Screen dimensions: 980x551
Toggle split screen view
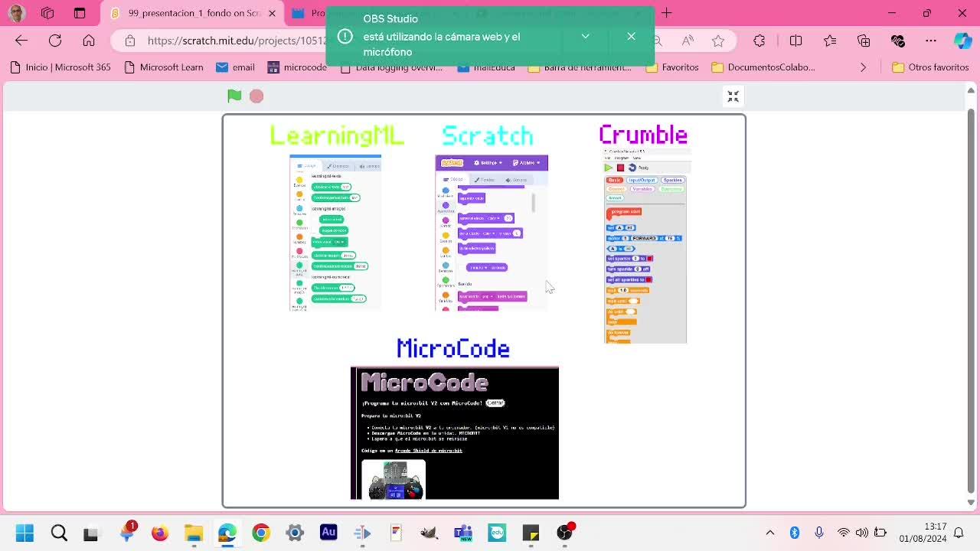[x=795, y=41]
